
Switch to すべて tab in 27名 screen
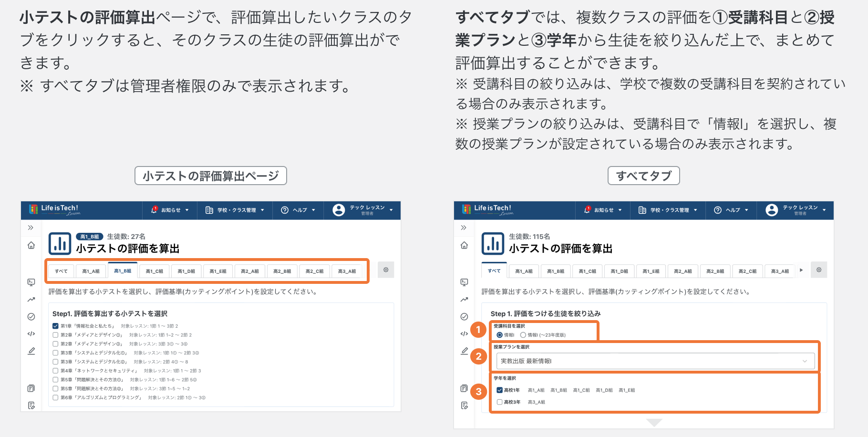pos(61,271)
